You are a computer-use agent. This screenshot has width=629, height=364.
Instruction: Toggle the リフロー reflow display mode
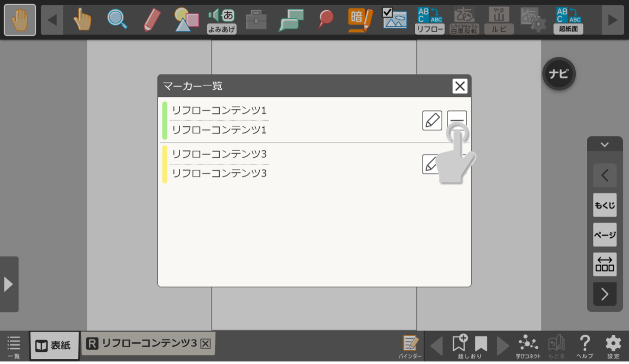point(430,20)
